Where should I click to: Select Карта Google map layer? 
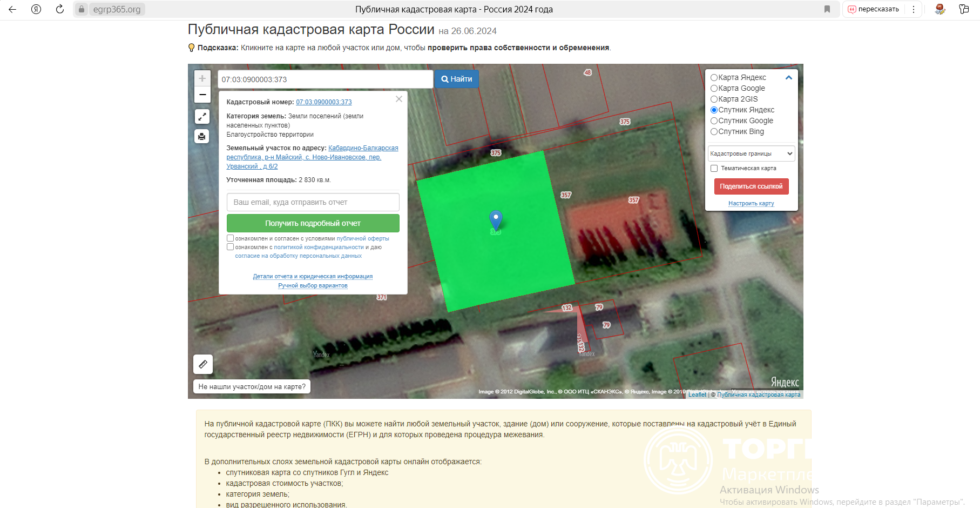point(714,89)
